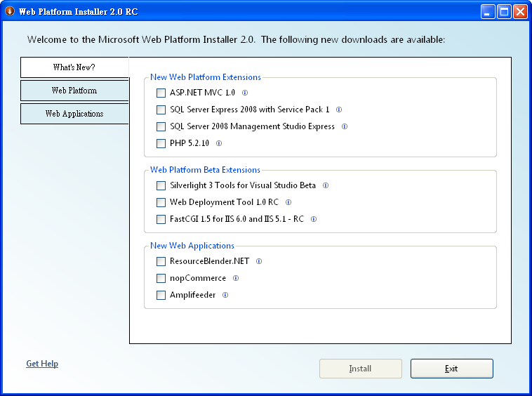
Task: Check the ResourceBlender.NET checkbox
Action: click(161, 261)
